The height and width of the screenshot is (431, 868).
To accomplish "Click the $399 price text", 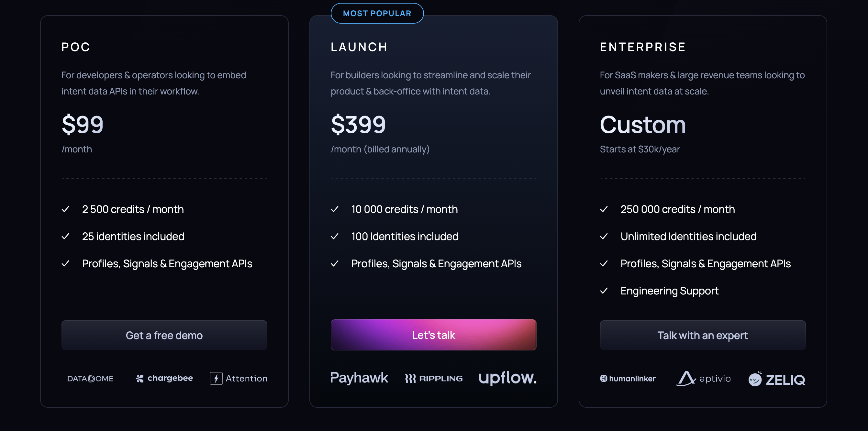I will pyautogui.click(x=358, y=124).
